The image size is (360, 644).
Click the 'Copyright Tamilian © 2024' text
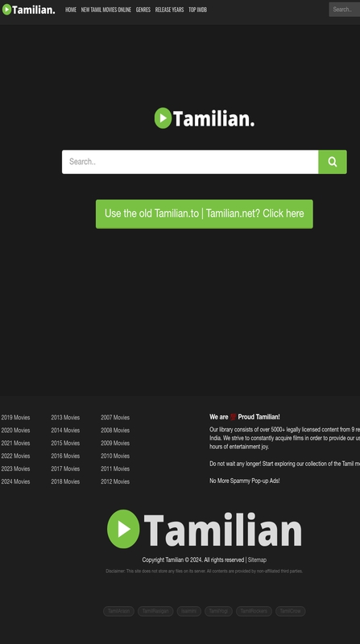172,559
